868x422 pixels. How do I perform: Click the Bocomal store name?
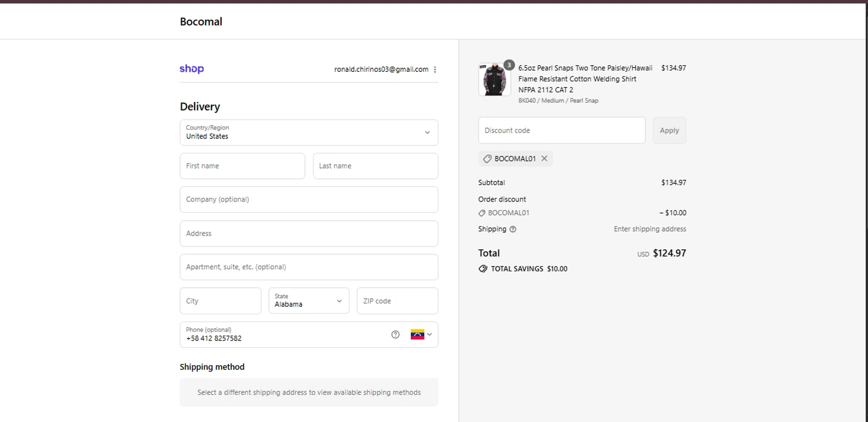click(x=201, y=22)
